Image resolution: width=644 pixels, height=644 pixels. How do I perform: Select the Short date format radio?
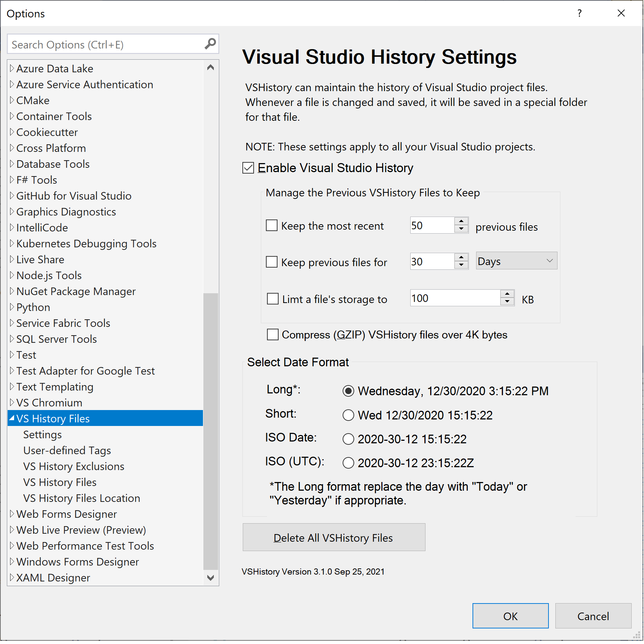[x=348, y=415]
